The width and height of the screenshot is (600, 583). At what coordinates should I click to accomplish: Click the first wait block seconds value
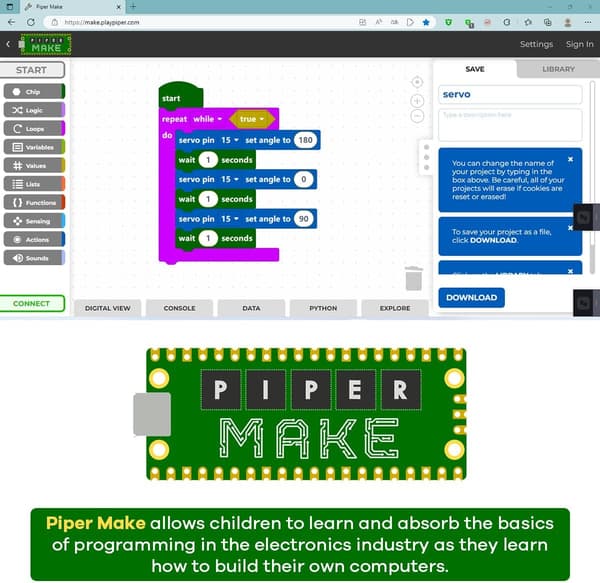pyautogui.click(x=208, y=160)
